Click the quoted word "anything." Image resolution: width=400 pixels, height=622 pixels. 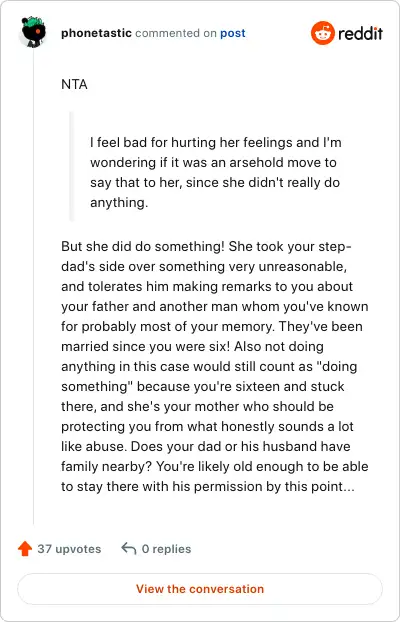[119, 203]
